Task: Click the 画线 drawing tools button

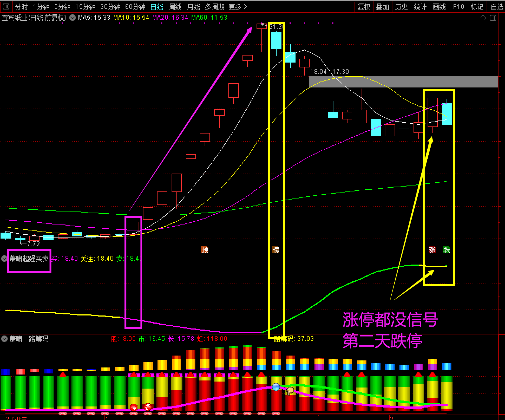Action: click(x=439, y=7)
